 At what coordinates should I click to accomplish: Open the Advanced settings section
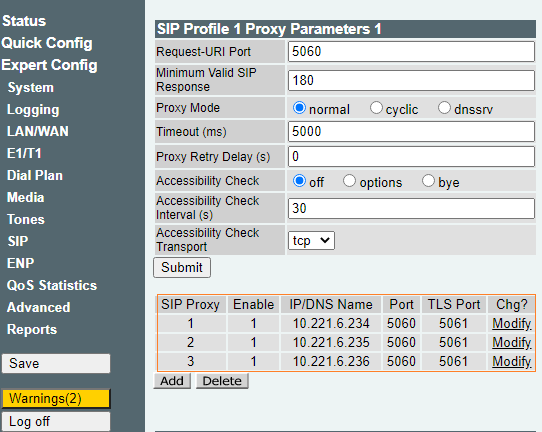38,308
